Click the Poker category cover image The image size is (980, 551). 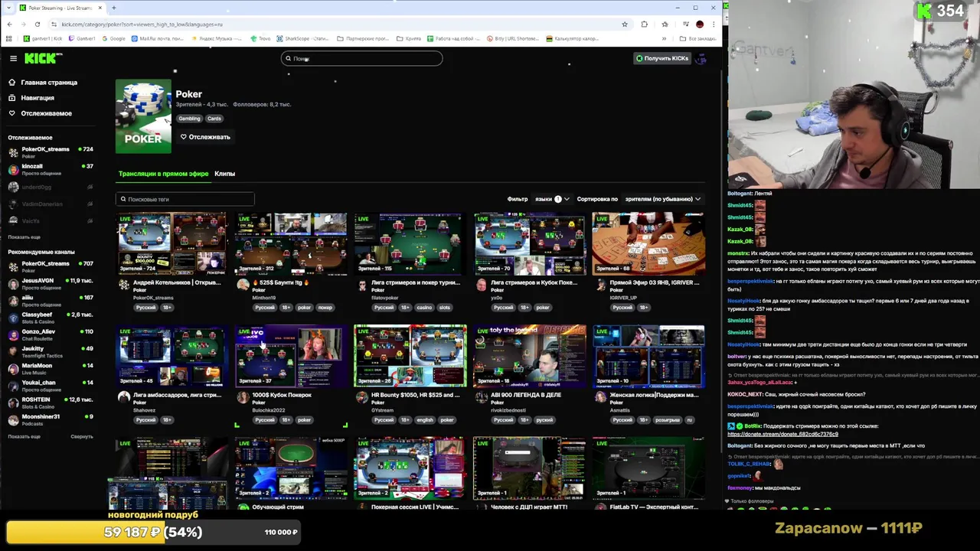pyautogui.click(x=143, y=116)
